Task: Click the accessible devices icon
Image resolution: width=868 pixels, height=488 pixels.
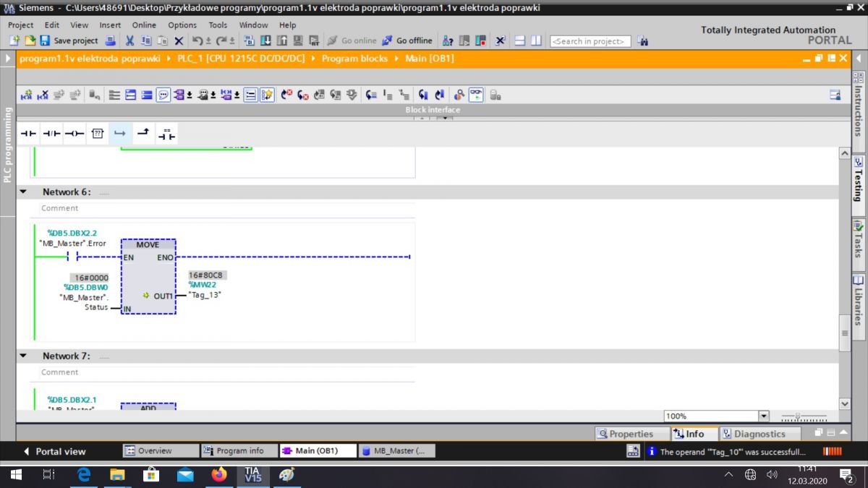Action: tap(448, 40)
